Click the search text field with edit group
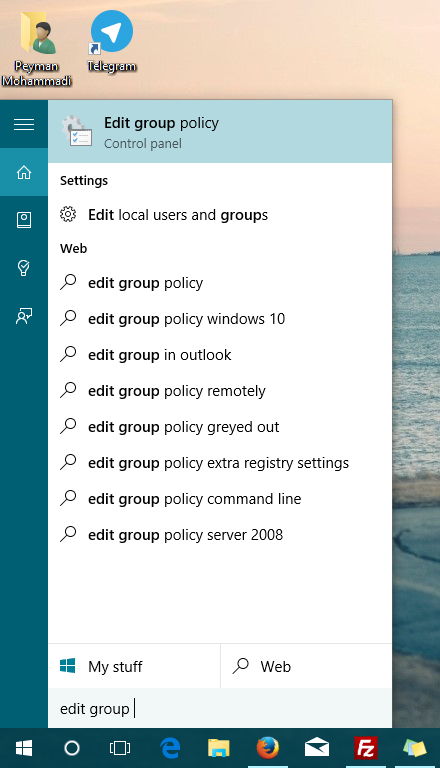 pos(220,708)
